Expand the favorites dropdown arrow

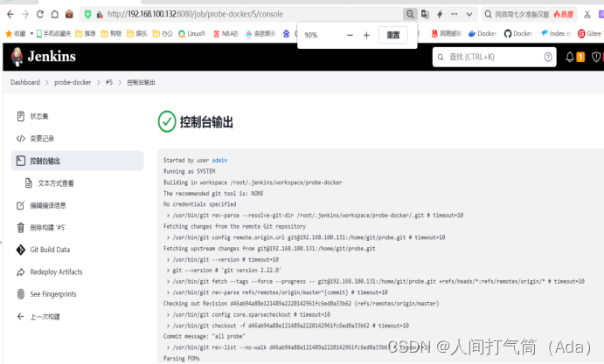pos(31,34)
